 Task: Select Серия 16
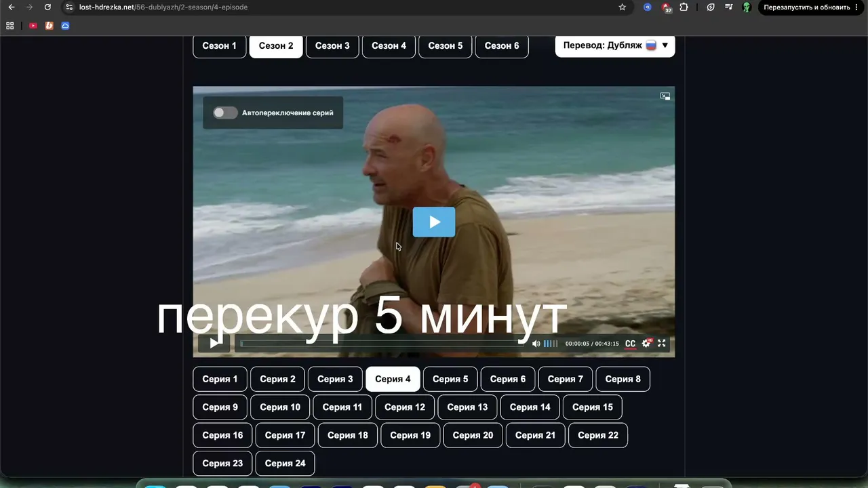[x=222, y=435]
